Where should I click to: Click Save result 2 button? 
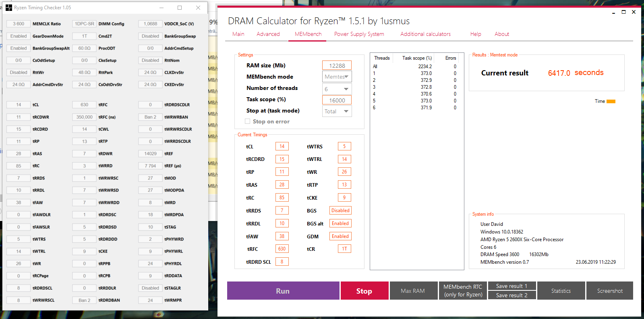[512, 295]
